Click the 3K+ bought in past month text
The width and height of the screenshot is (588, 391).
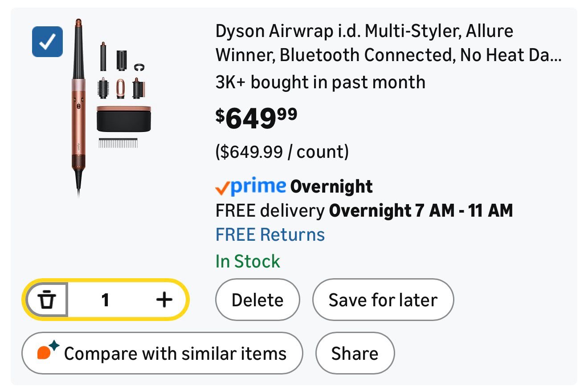[x=320, y=82]
